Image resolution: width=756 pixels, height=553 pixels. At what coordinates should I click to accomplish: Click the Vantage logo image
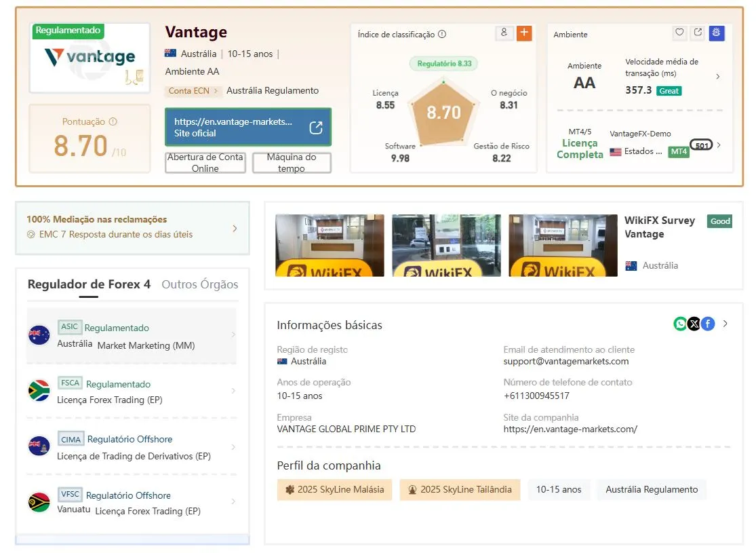coord(89,58)
